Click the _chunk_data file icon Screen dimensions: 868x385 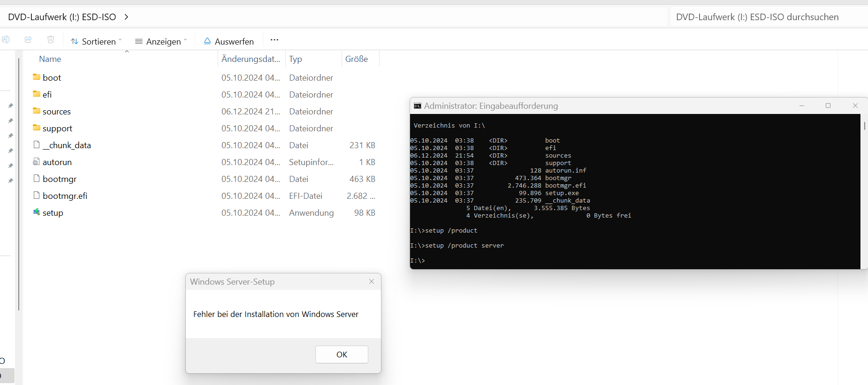(x=37, y=144)
